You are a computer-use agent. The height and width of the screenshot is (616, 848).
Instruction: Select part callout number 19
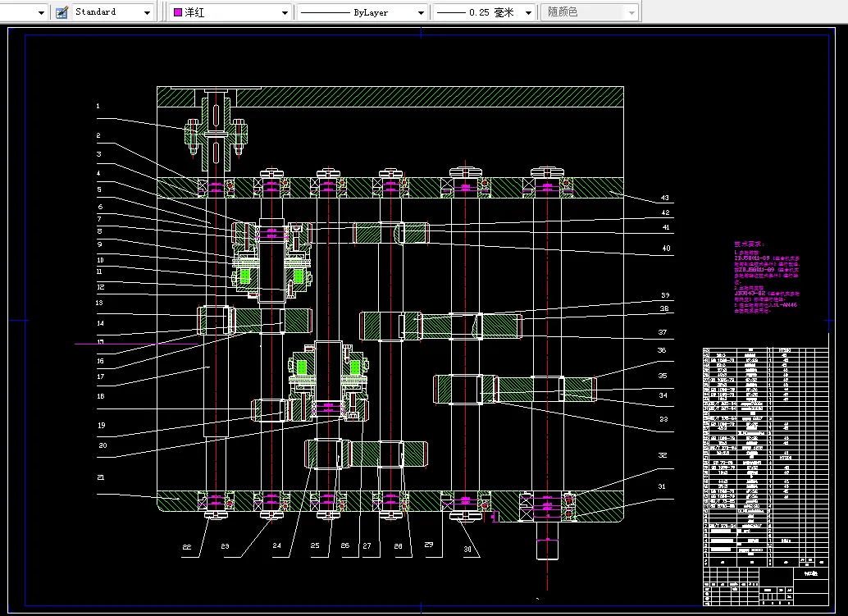click(101, 425)
